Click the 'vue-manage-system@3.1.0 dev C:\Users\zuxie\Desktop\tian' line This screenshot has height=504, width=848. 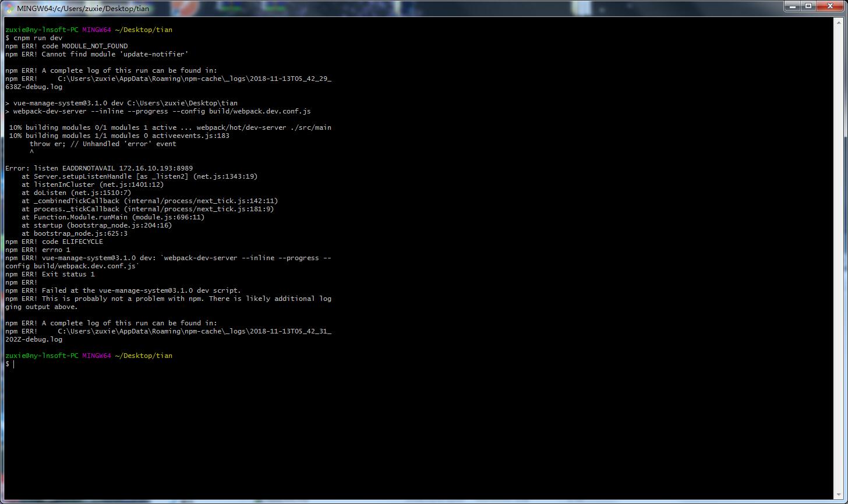tap(121, 103)
